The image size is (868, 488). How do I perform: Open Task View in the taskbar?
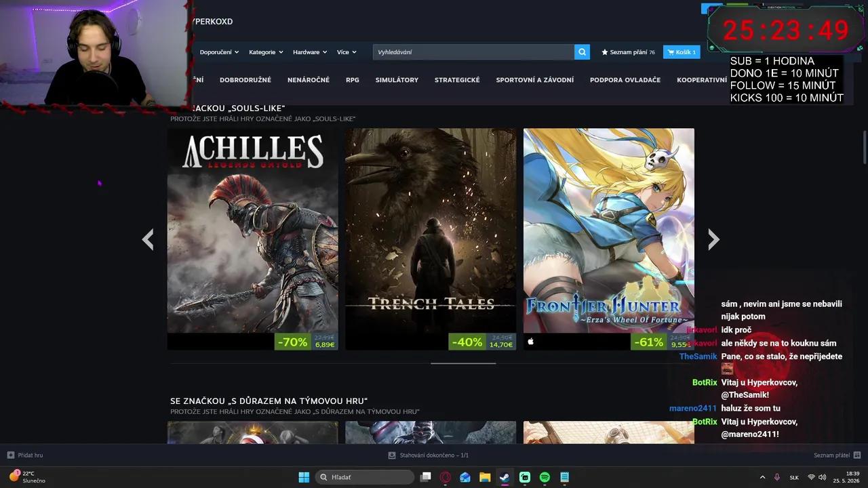point(426,477)
